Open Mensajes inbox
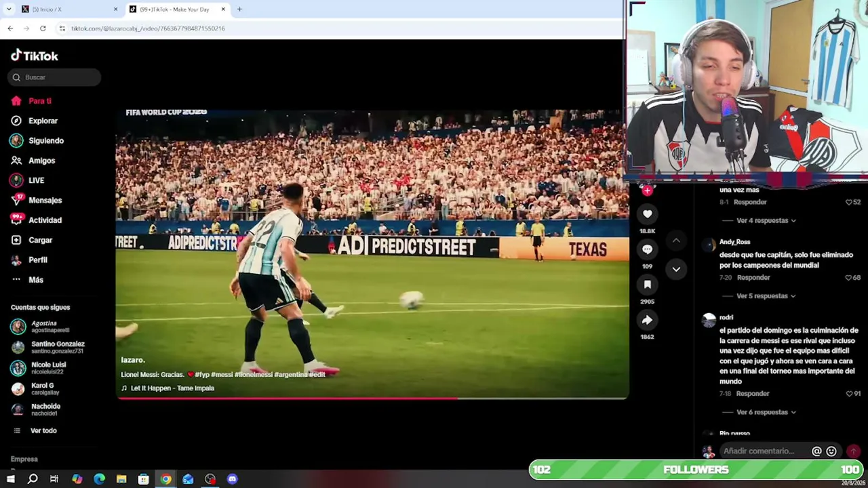This screenshot has height=488, width=868. [x=45, y=200]
